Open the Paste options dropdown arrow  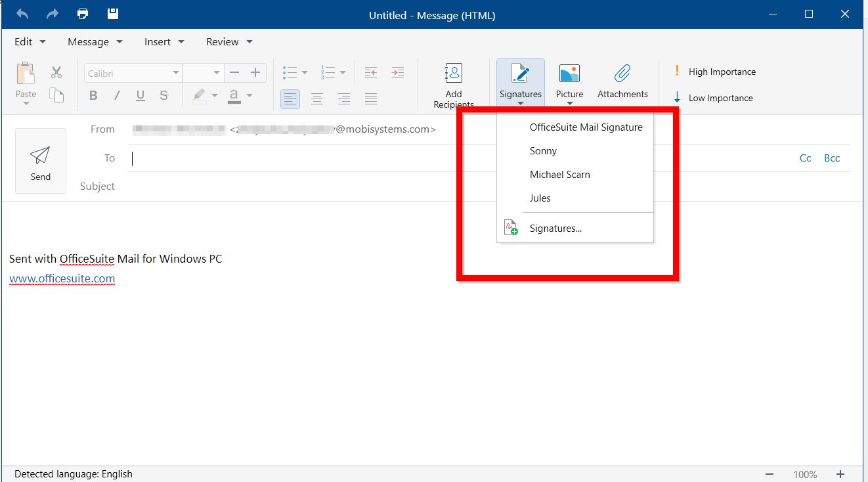[x=26, y=103]
